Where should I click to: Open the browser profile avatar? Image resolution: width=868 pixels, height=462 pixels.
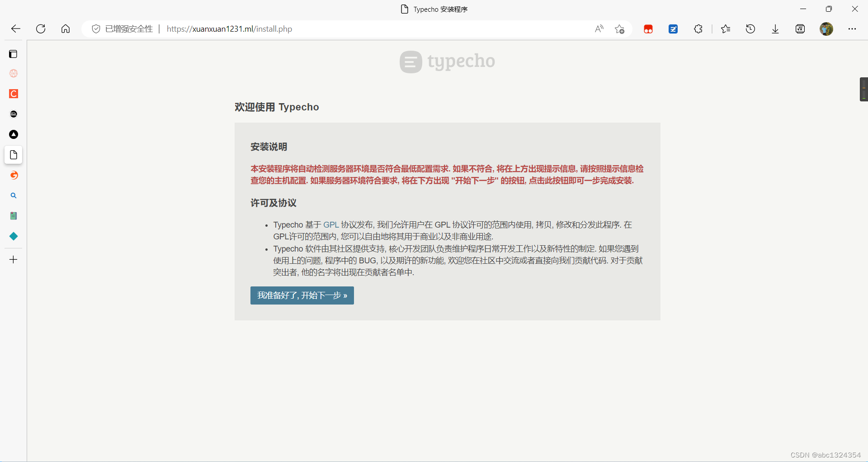point(827,29)
